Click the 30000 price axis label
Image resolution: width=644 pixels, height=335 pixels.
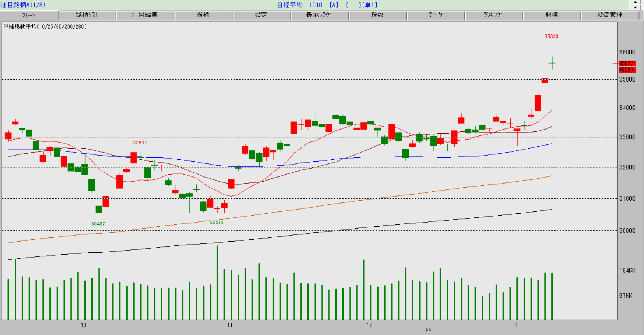(x=627, y=231)
